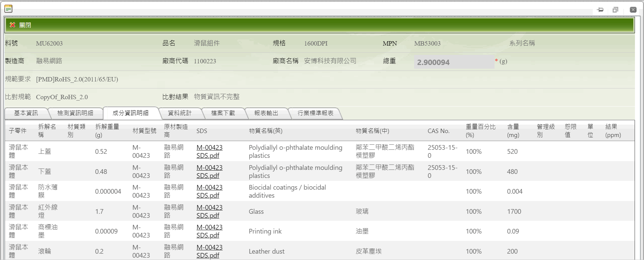Click comparison result 物質資訊不完整
The image size is (644, 260).
[216, 97]
